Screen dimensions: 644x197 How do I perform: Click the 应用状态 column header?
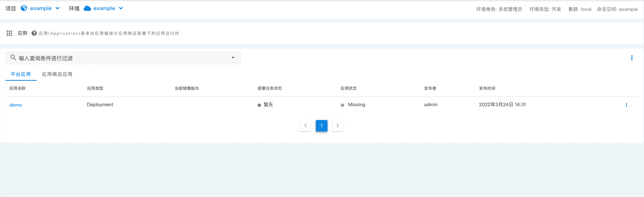click(x=349, y=89)
